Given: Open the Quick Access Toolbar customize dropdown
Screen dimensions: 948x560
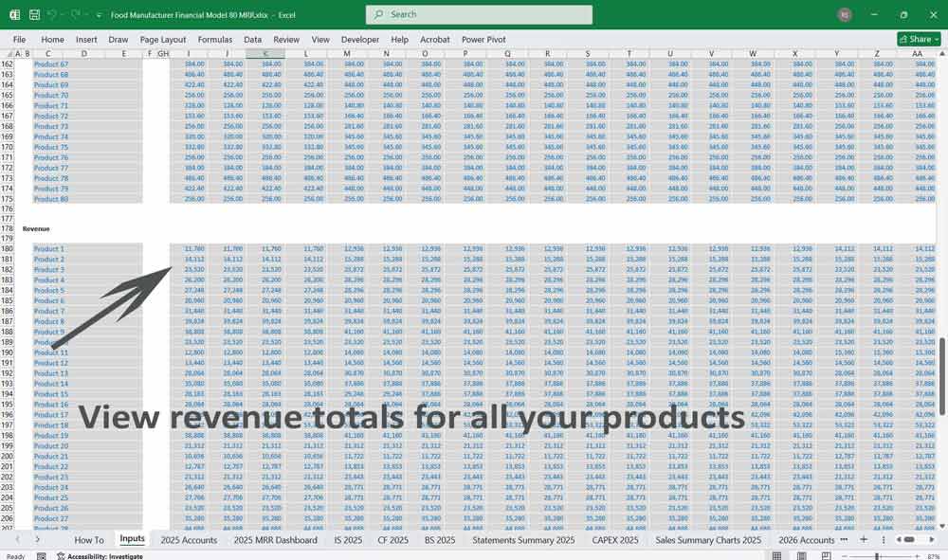Looking at the screenshot, I should 100,14.
